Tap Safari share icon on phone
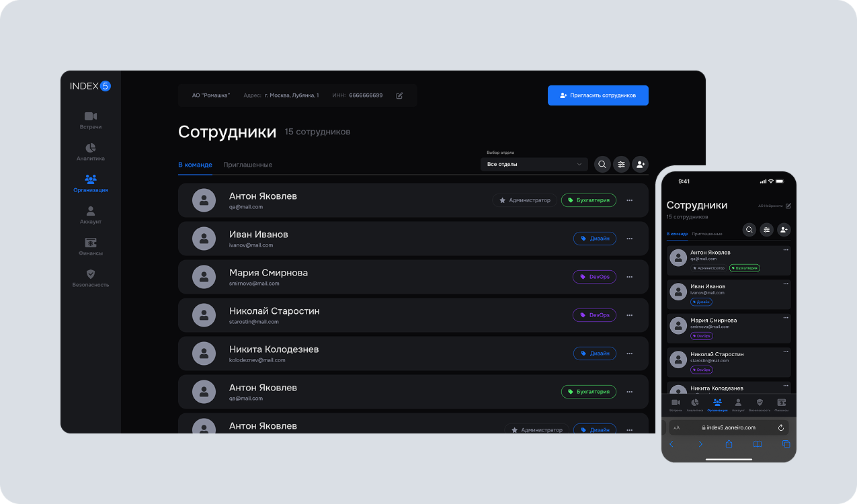This screenshot has height=504, width=857. pyautogui.click(x=729, y=444)
